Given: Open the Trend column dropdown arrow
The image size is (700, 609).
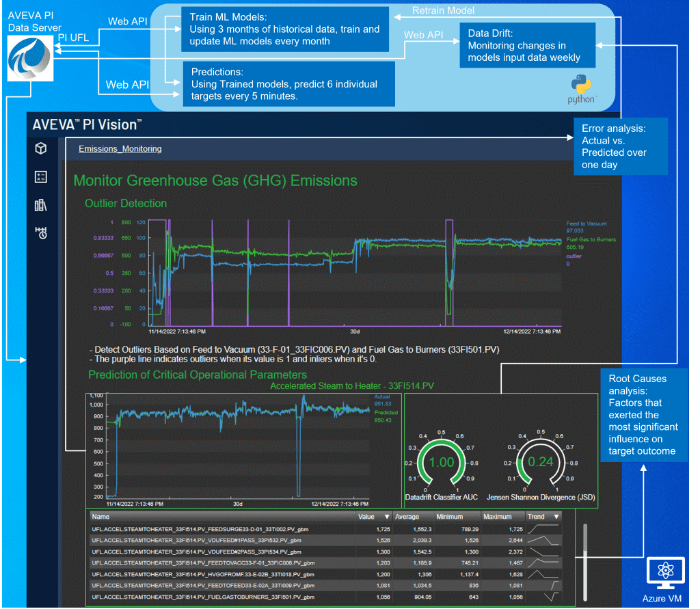Looking at the screenshot, I should 556,517.
